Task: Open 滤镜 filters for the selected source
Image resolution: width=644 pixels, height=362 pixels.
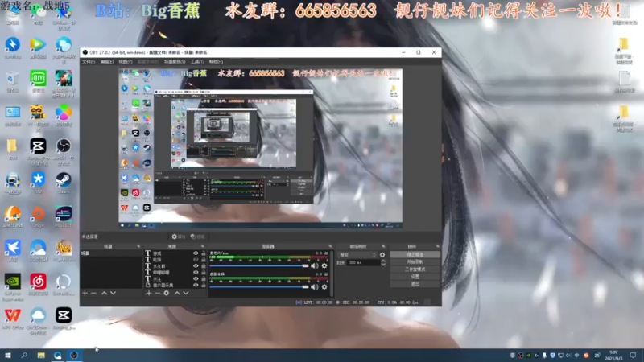Action: pyautogui.click(x=197, y=237)
